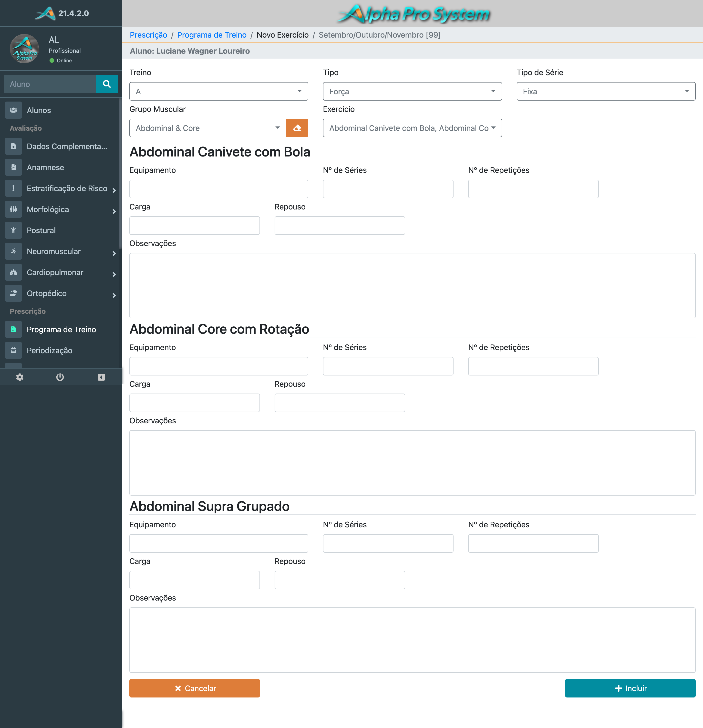This screenshot has width=703, height=728.
Task: Click the eraser icon beside Grupo Muscular
Action: [297, 128]
